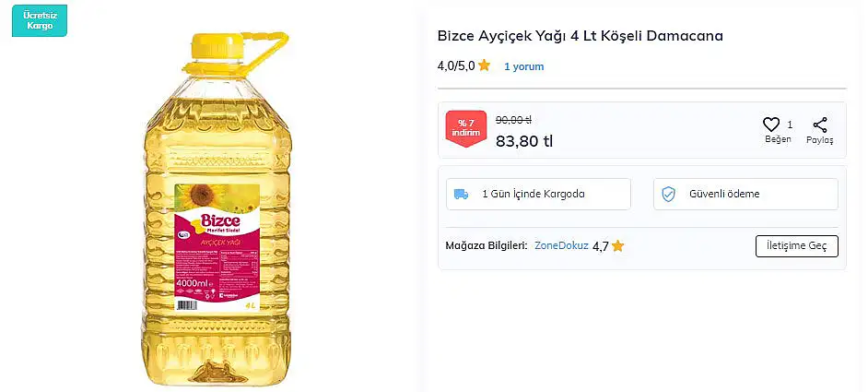Open the ZoneDokuz store link

561,245
